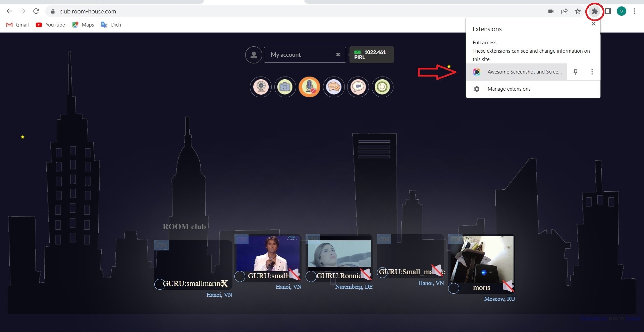This screenshot has height=332, width=644.
Task: Click the green power button icon
Action: 382,87
